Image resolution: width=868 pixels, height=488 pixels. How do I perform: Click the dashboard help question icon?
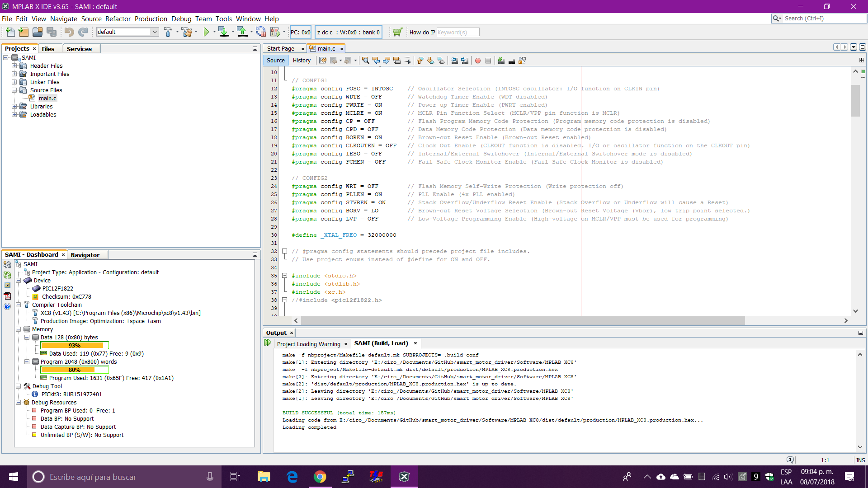[x=7, y=306]
